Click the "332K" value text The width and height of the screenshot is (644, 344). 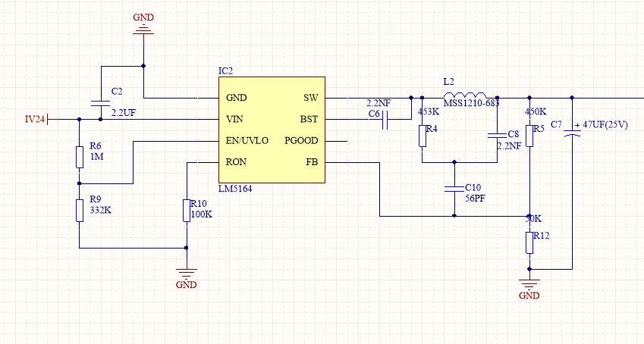point(100,210)
